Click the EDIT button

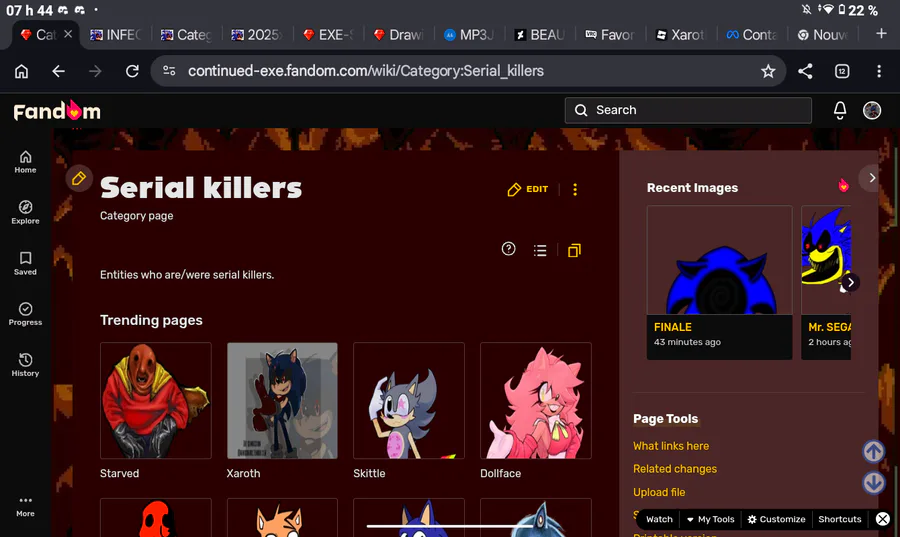point(527,189)
